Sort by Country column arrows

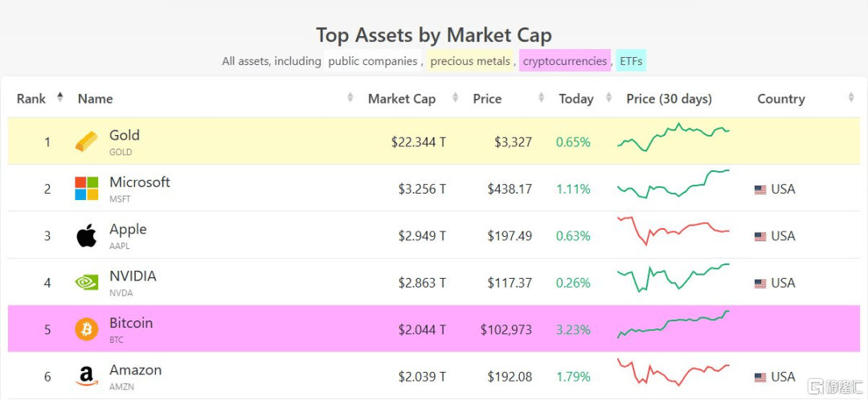[x=851, y=97]
